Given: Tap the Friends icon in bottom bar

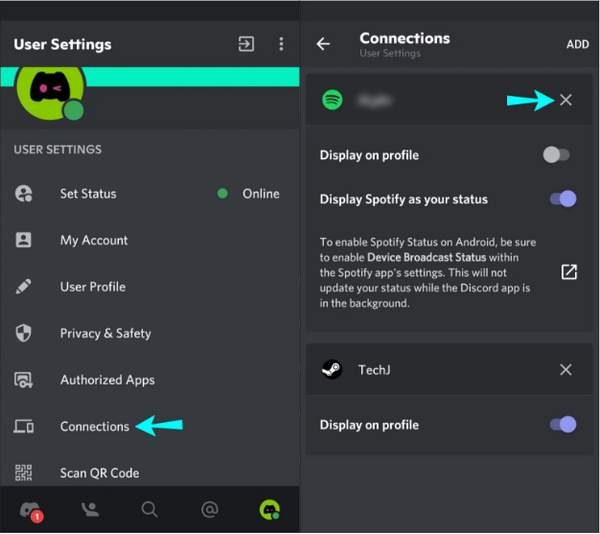Looking at the screenshot, I should click(90, 510).
